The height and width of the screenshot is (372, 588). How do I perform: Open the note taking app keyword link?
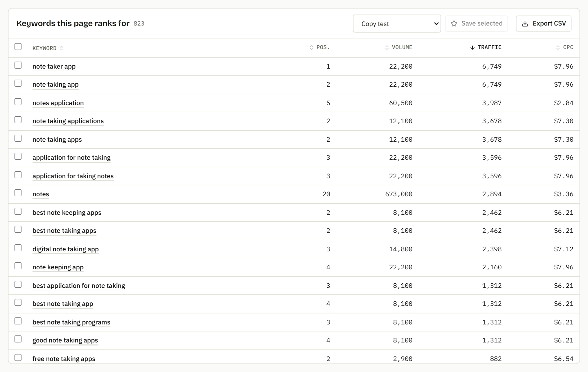[55, 85]
